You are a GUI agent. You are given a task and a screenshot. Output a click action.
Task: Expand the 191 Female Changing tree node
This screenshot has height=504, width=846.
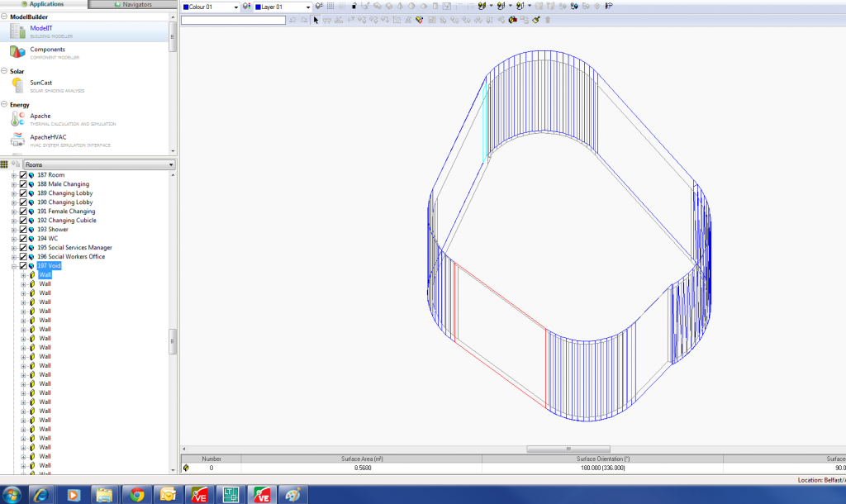point(14,212)
